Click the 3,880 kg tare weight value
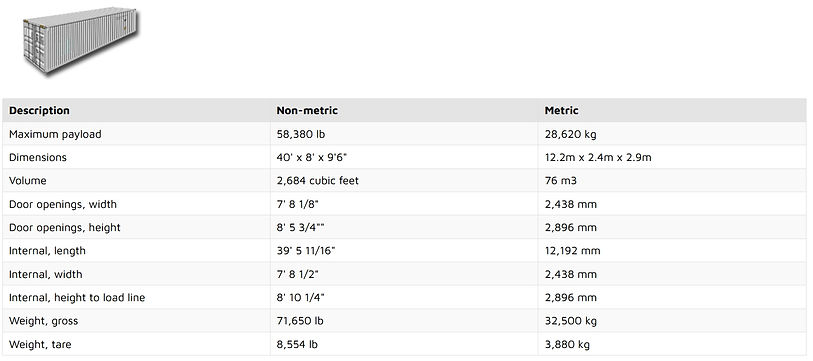Screen dimensions: 813x361 (567, 344)
